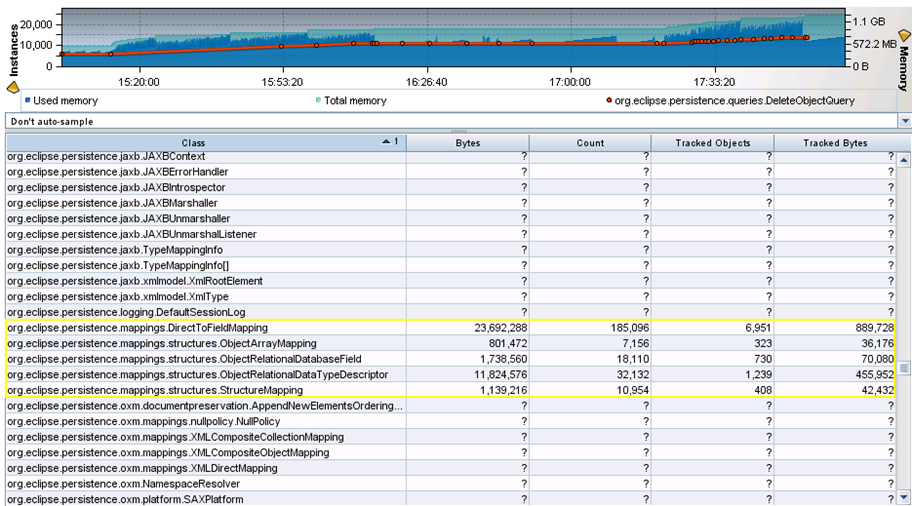912x506 pixels.
Task: Sort by Tracked Objects column header
Action: 712,143
